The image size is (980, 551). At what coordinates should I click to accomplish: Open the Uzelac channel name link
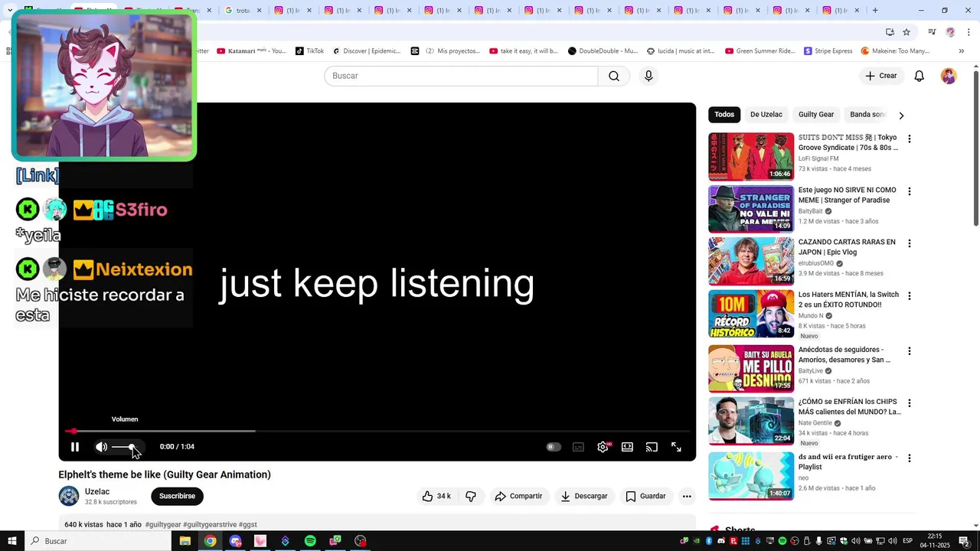(x=97, y=491)
